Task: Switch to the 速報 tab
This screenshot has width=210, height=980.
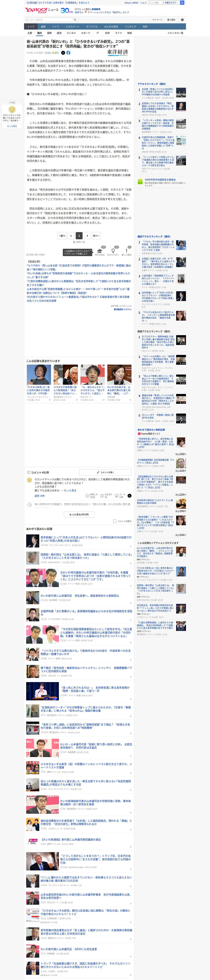Action: pos(43,27)
